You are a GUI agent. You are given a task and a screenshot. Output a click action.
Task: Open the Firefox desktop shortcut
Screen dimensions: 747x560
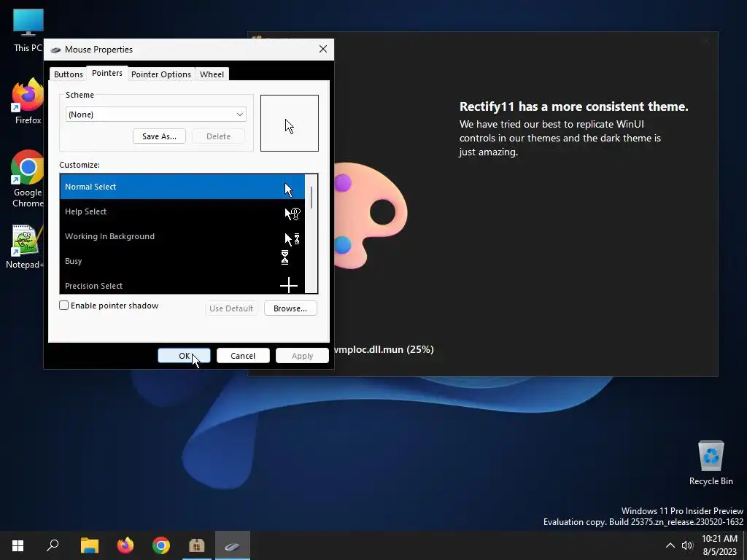(x=28, y=101)
